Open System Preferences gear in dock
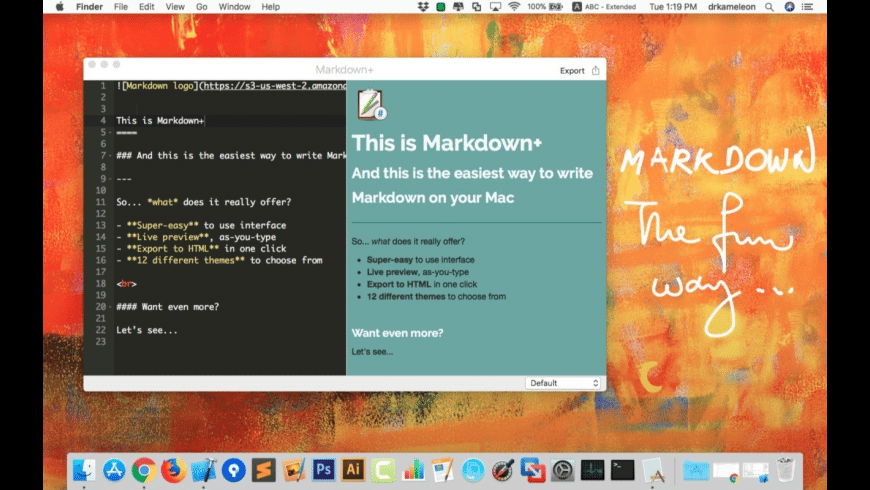The image size is (870, 490). tap(563, 470)
